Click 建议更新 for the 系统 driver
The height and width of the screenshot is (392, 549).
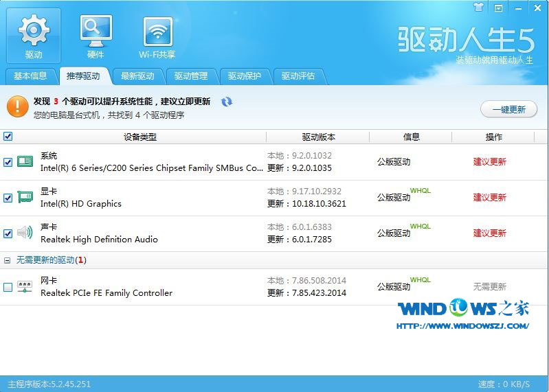(x=489, y=162)
